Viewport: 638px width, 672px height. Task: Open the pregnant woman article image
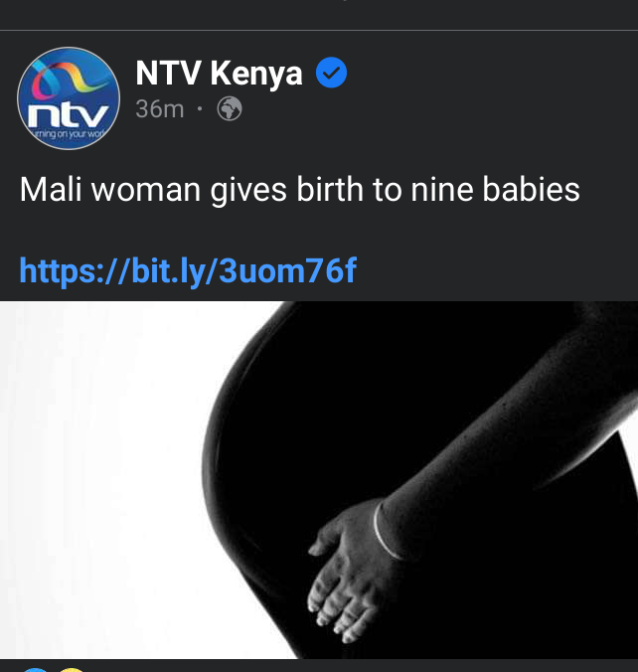tap(319, 479)
